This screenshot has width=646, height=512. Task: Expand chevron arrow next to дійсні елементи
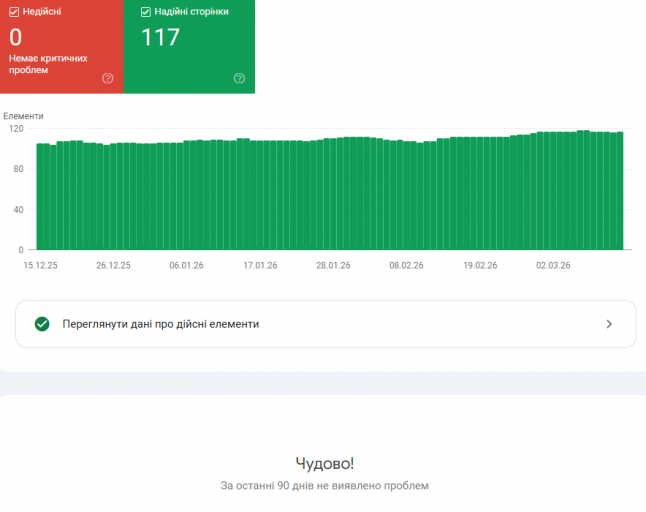point(609,324)
